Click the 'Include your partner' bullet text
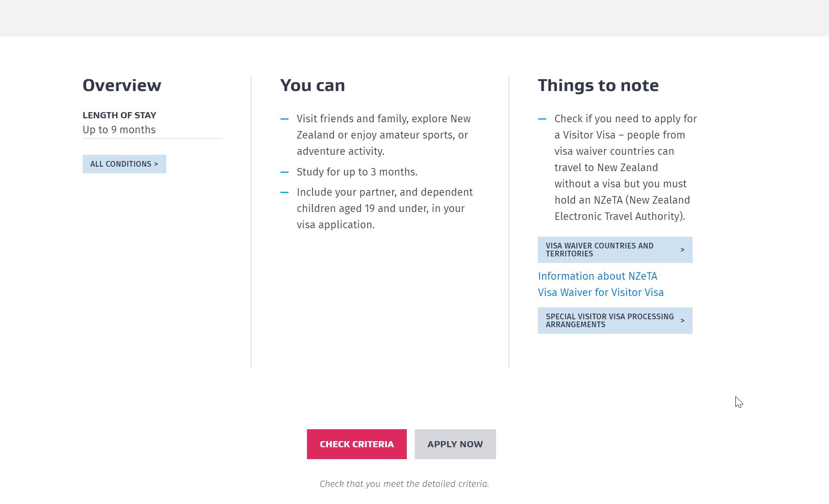This screenshot has height=504, width=829. (x=384, y=208)
